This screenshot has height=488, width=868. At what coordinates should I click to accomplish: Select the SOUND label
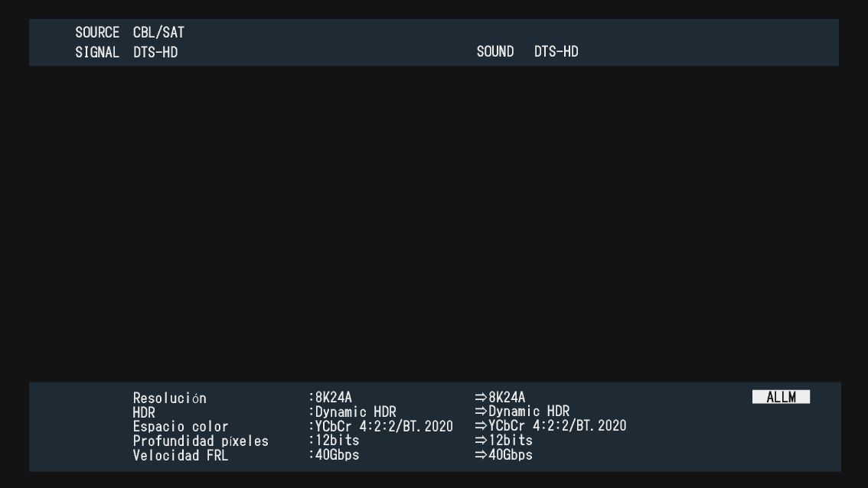(x=495, y=51)
